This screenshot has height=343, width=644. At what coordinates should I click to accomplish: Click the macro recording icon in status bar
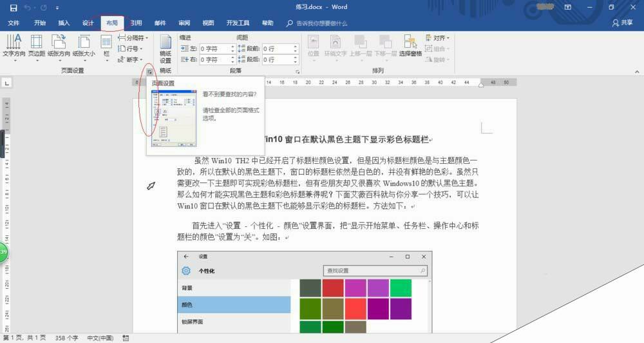pos(126,338)
